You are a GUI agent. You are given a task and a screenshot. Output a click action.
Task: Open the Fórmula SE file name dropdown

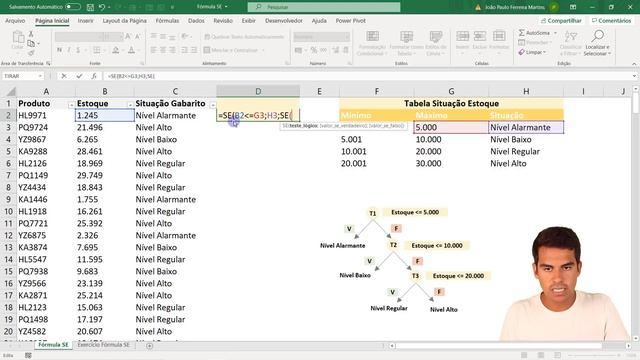coord(212,7)
